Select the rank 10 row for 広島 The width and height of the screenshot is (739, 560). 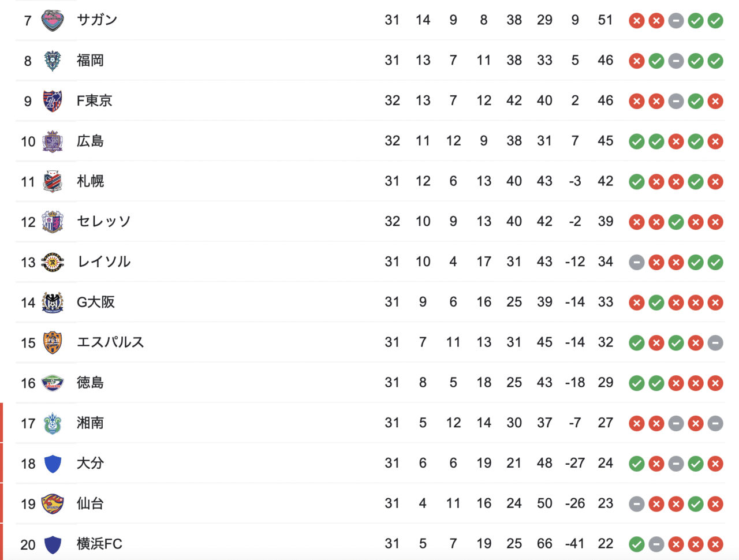click(x=370, y=141)
